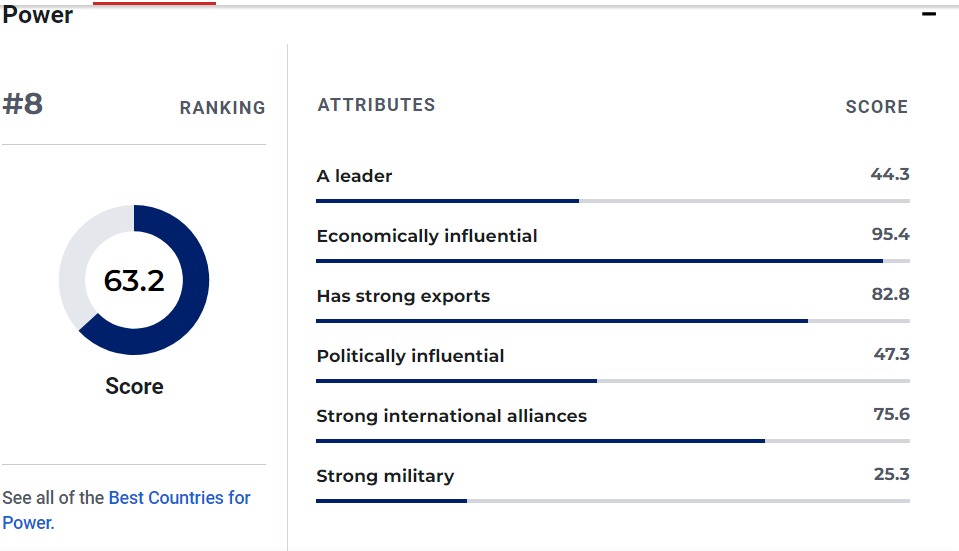The height and width of the screenshot is (551, 959).
Task: Select the Has strong exports label
Action: pos(403,296)
